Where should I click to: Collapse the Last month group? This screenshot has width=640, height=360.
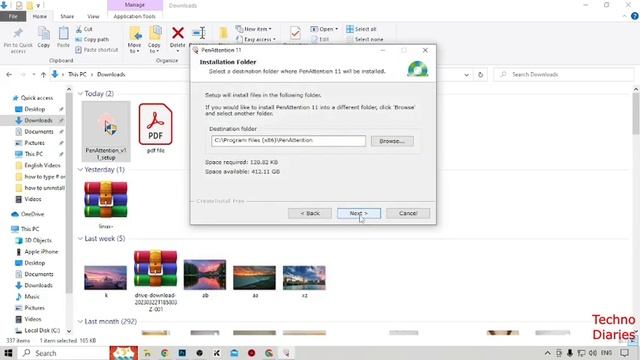coord(80,321)
